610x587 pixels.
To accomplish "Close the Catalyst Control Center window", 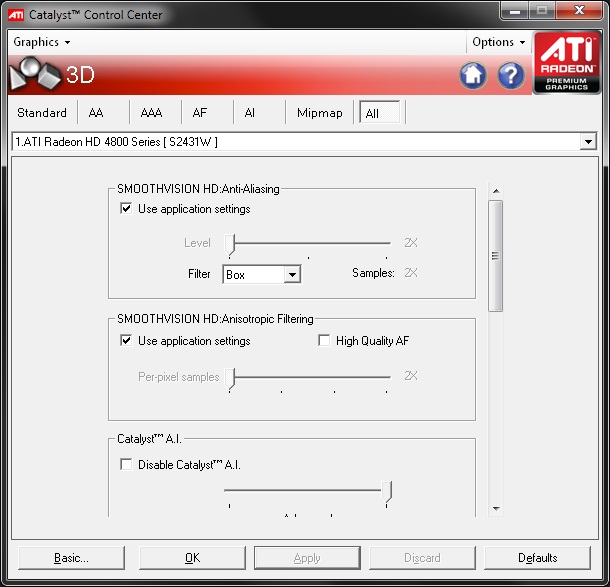I will click(x=579, y=11).
